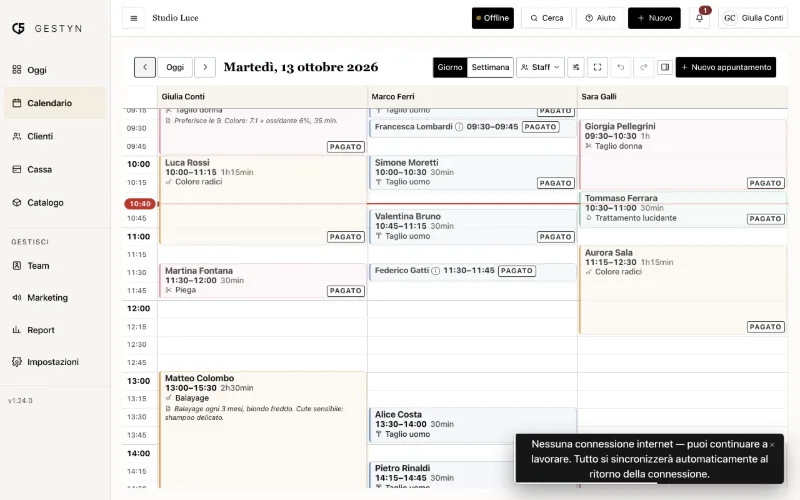This screenshot has width=800, height=500.
Task: Open Cerca search
Action: pyautogui.click(x=546, y=18)
